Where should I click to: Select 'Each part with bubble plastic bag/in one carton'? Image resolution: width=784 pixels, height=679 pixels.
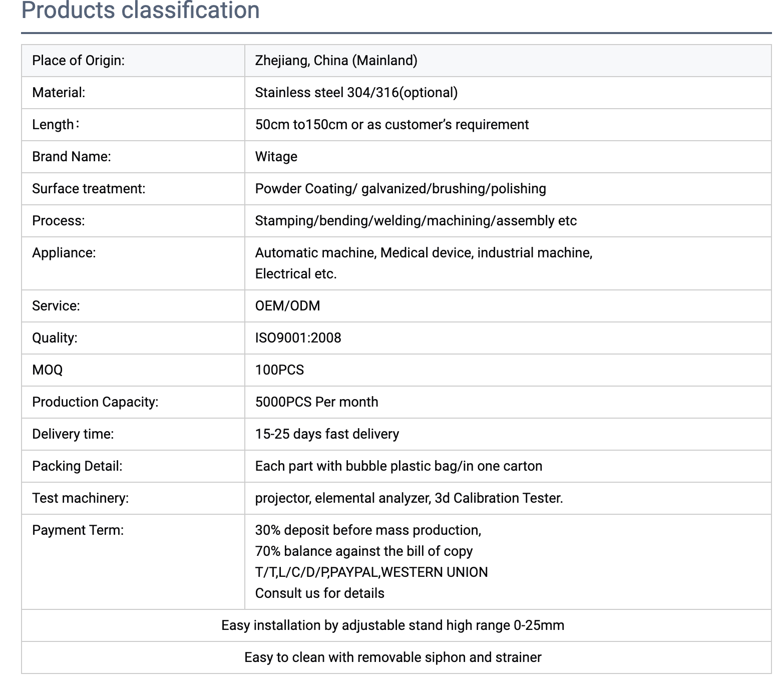click(x=399, y=466)
